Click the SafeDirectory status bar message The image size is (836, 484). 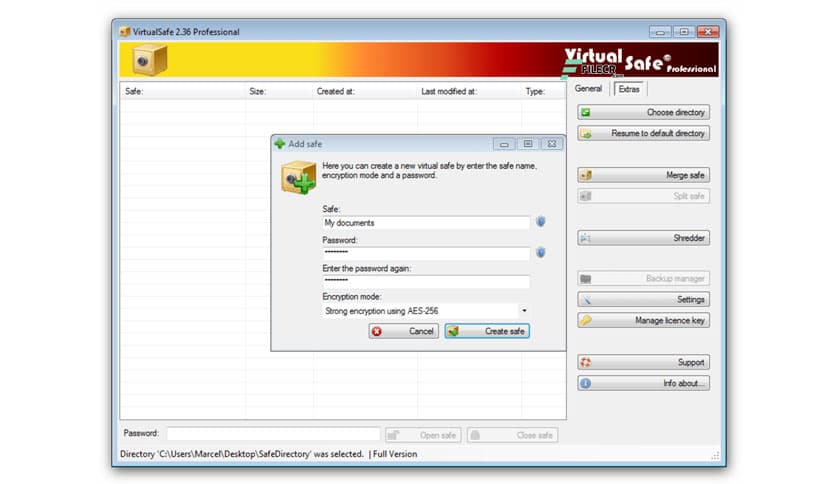[x=242, y=454]
